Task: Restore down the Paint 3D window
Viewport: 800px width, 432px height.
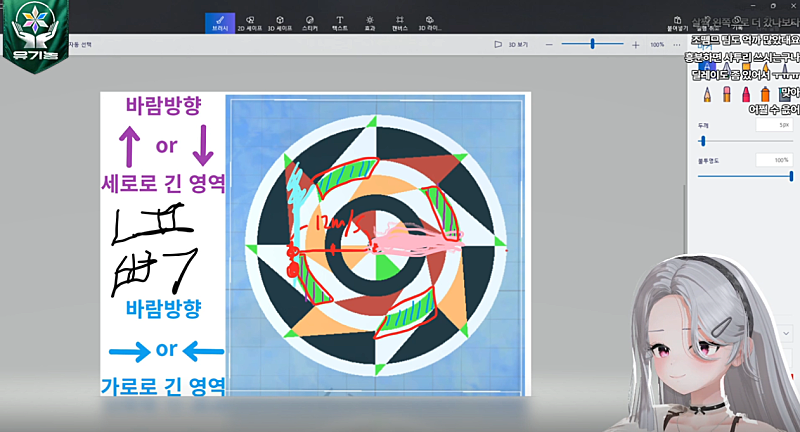Action: [773, 6]
